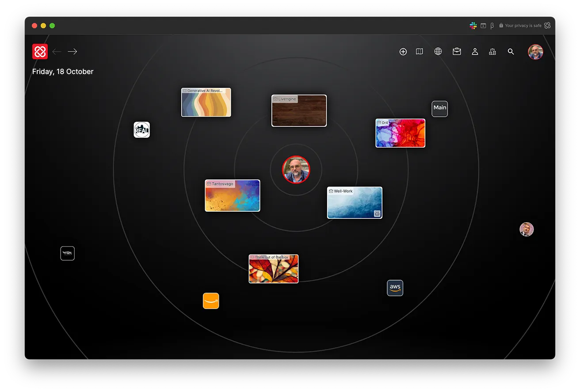Click the Slack icon in title bar
The width and height of the screenshot is (580, 392).
click(473, 26)
